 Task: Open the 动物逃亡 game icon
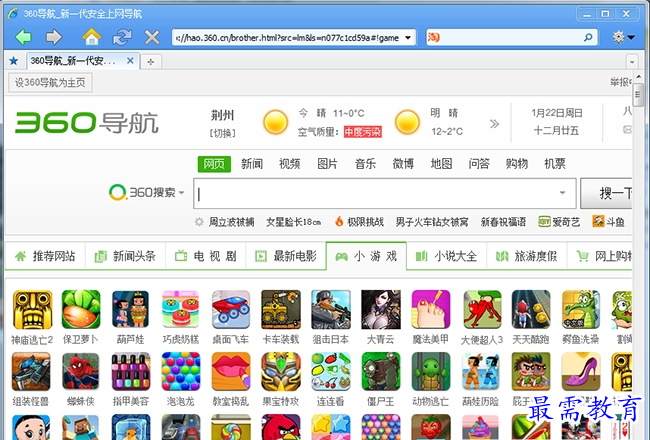click(431, 372)
